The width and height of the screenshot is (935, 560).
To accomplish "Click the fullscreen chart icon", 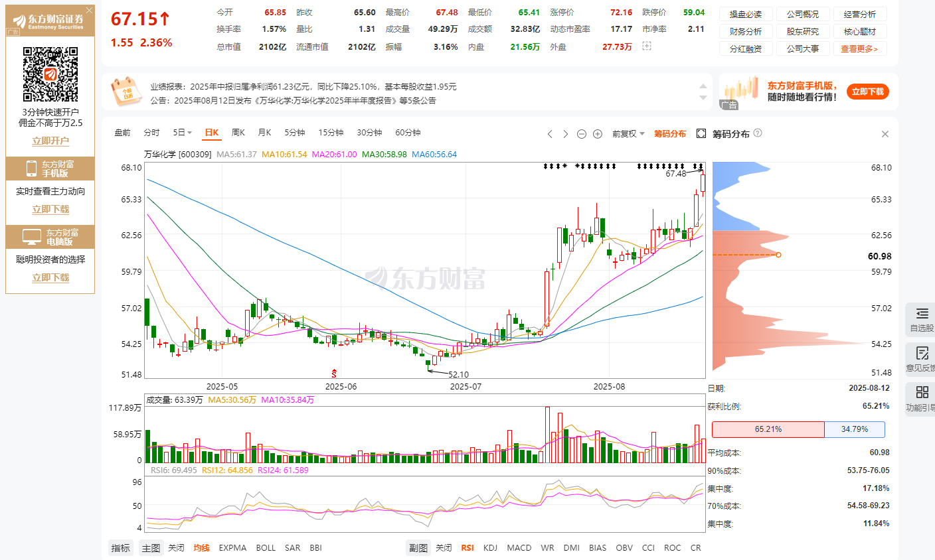I will point(701,133).
